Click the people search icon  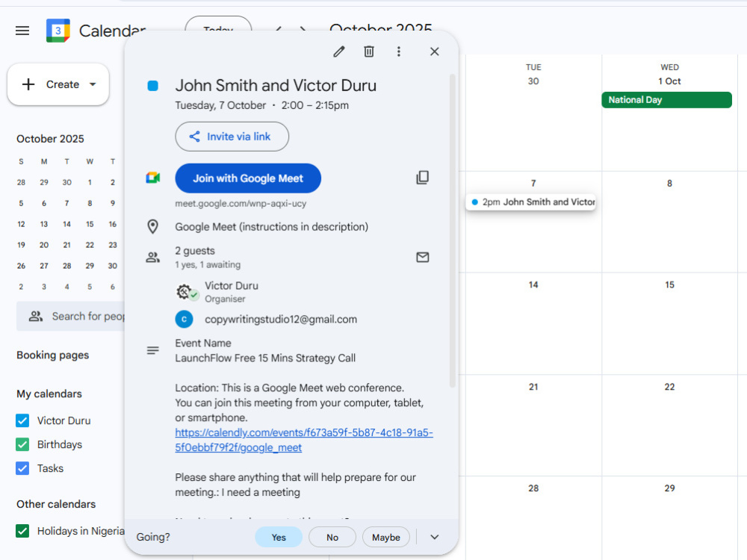(36, 316)
